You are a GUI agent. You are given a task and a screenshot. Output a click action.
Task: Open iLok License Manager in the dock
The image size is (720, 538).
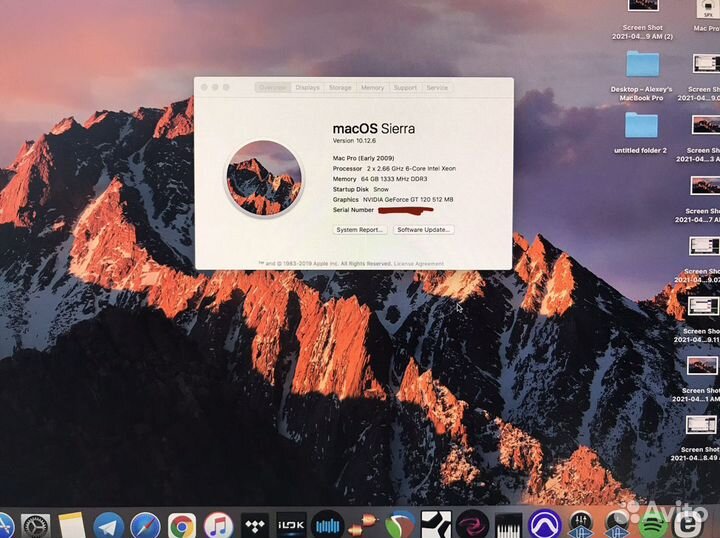291,526
